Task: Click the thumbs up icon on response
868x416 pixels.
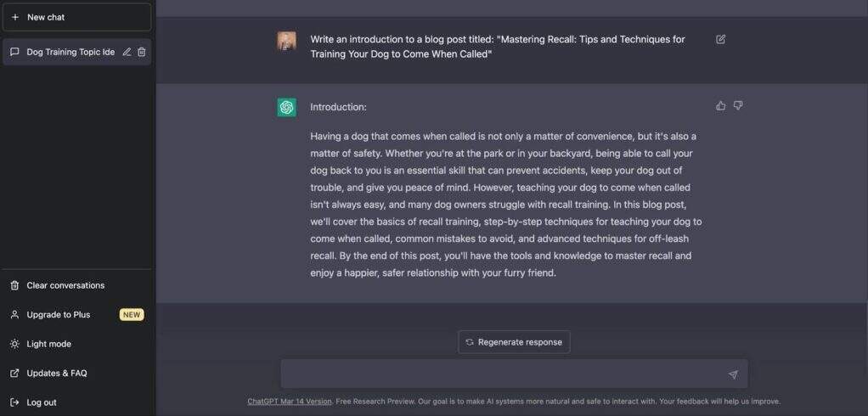Action: [721, 106]
